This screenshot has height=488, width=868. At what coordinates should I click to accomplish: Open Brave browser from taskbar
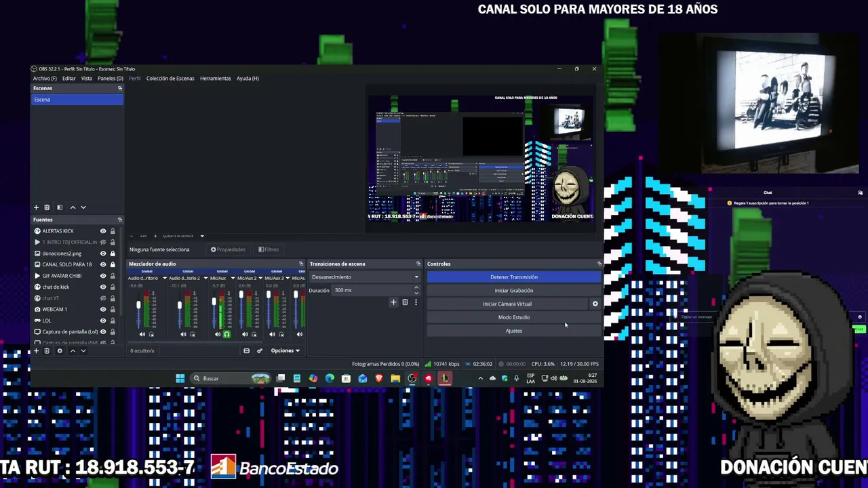[379, 378]
